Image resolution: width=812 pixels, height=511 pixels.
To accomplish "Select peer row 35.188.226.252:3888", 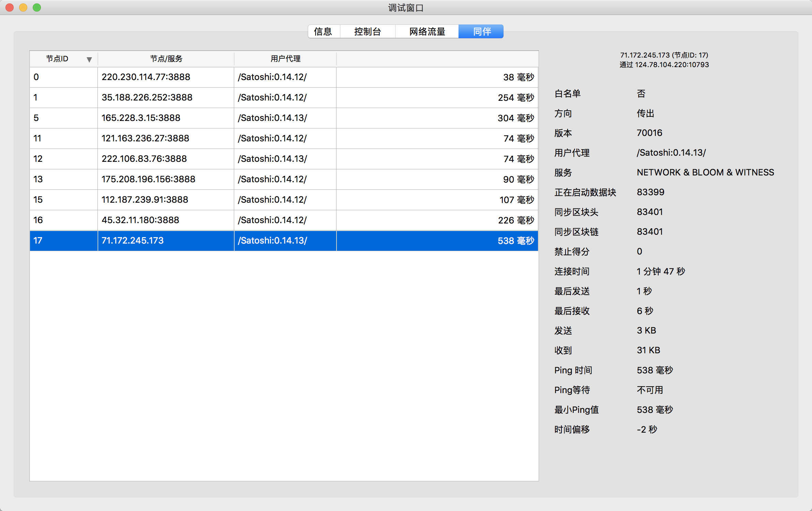I will click(147, 97).
